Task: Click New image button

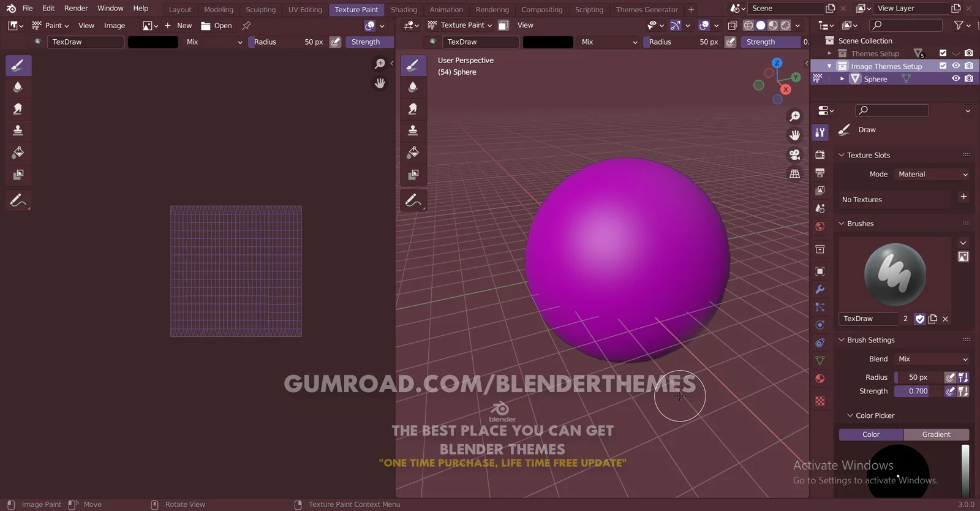Action: tap(178, 26)
